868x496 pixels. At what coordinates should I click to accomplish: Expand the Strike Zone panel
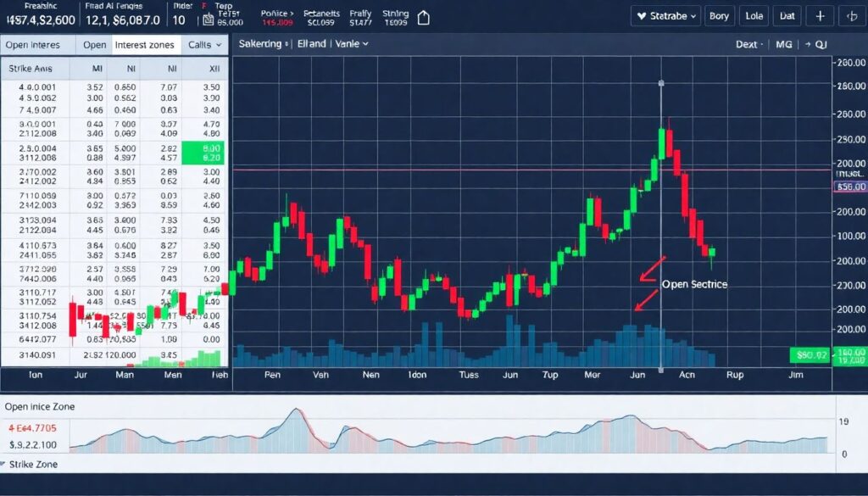(x=30, y=464)
